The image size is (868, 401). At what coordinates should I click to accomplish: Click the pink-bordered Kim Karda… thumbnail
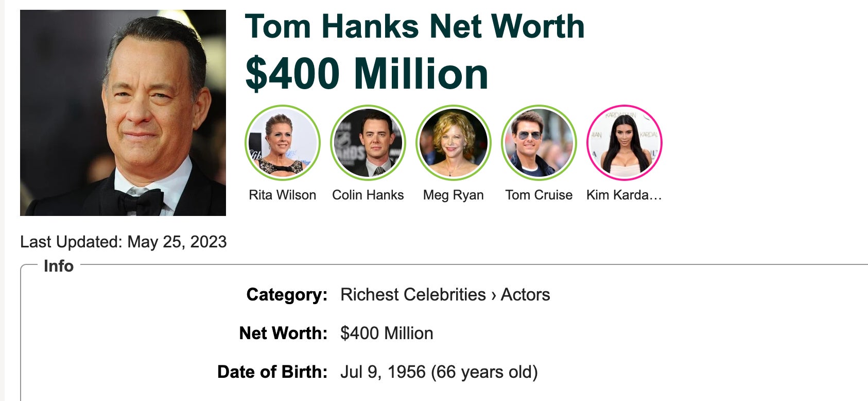[624, 143]
